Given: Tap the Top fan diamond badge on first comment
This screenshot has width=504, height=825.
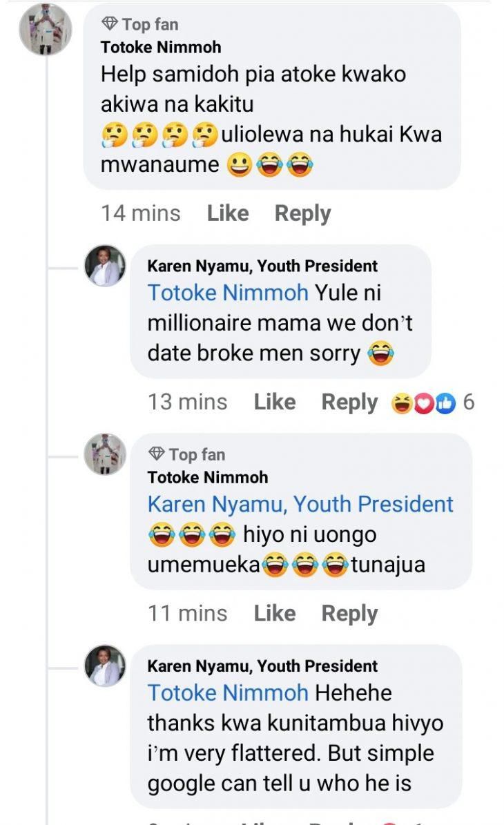Looking at the screenshot, I should (110, 25).
